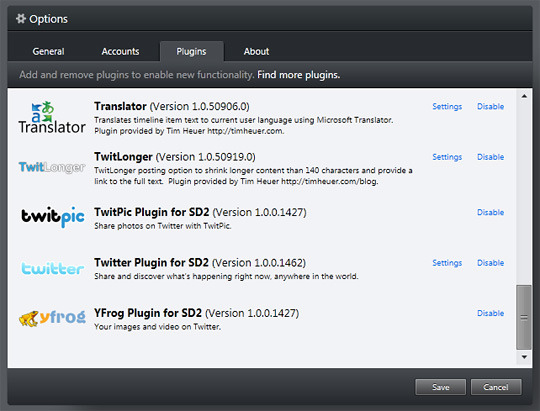Click the Cancel button
Screen dimensions: 540x411
(x=496, y=387)
